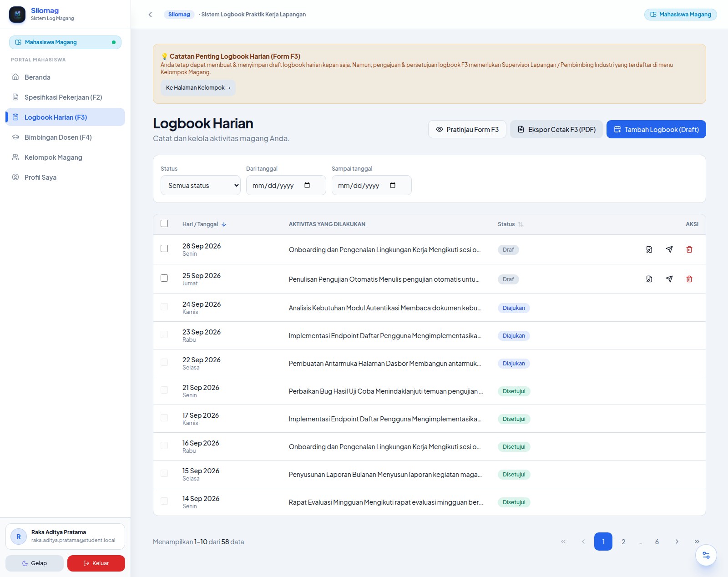Click the Silomag logo icon in sidebar
This screenshot has height=577, width=728.
(x=17, y=15)
